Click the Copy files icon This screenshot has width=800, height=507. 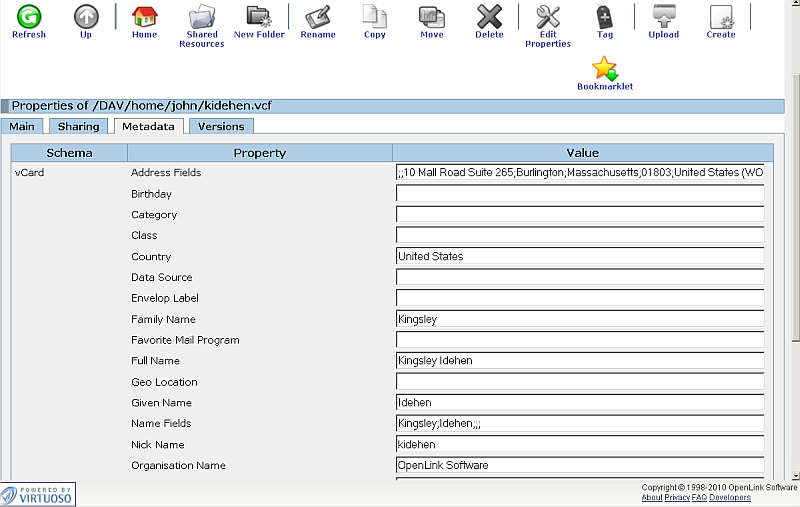click(375, 16)
